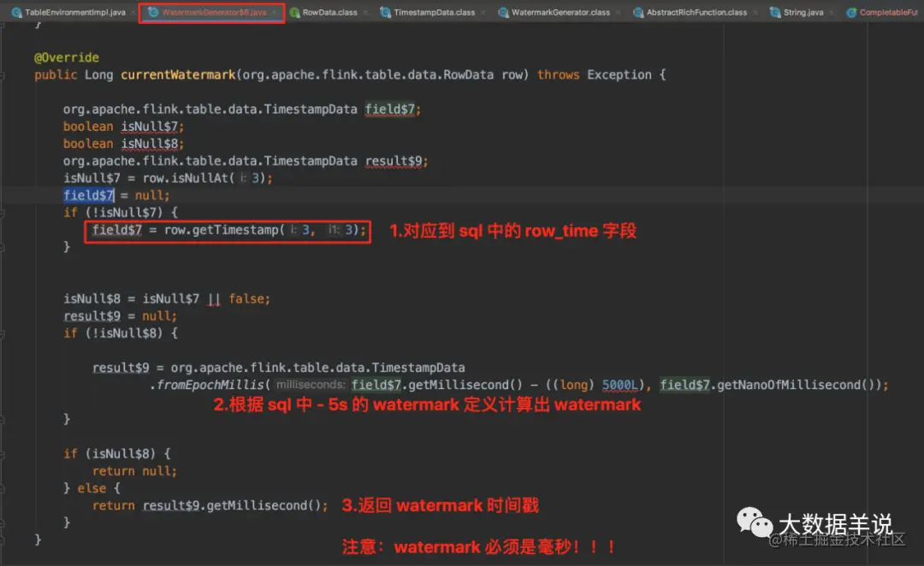The image size is (924, 566).
Task: Open the String.java tab
Action: [803, 12]
